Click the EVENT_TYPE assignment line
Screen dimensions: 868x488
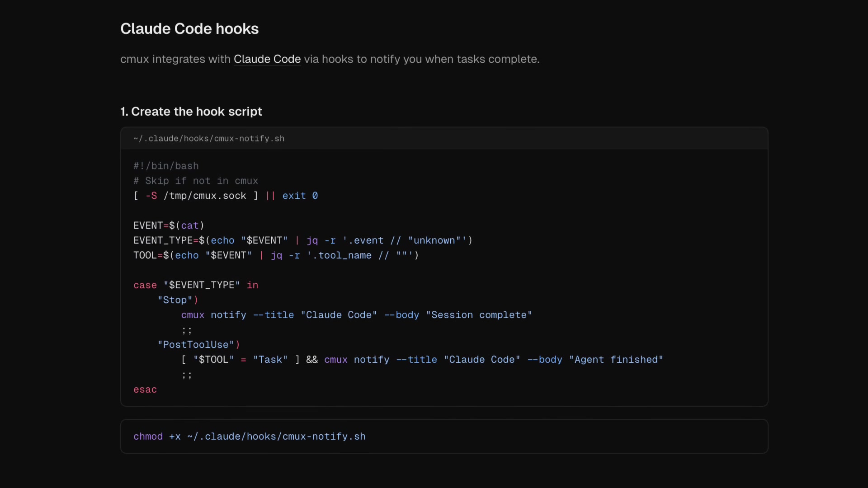pyautogui.click(x=303, y=240)
